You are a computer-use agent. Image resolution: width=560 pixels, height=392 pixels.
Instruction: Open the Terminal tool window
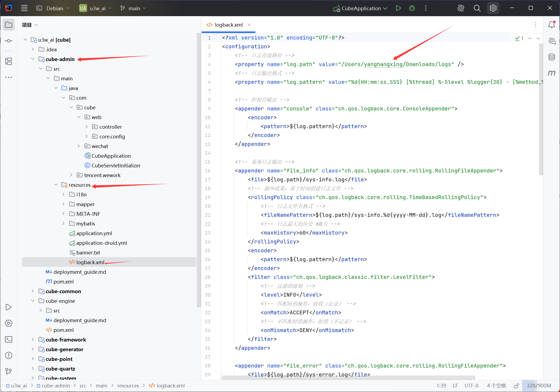(9, 339)
